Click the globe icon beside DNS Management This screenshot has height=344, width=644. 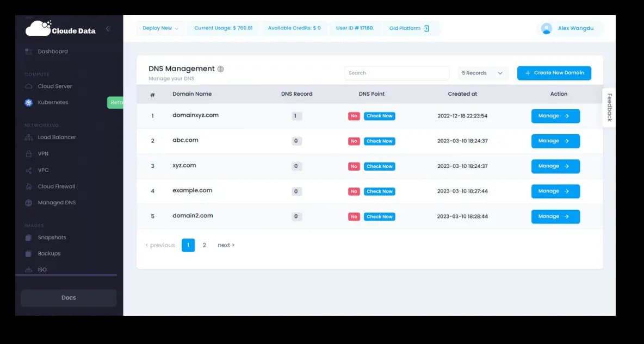click(x=220, y=69)
